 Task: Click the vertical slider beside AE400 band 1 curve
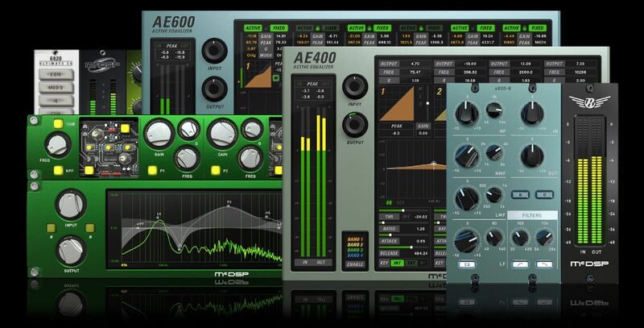pyautogui.click(x=427, y=103)
